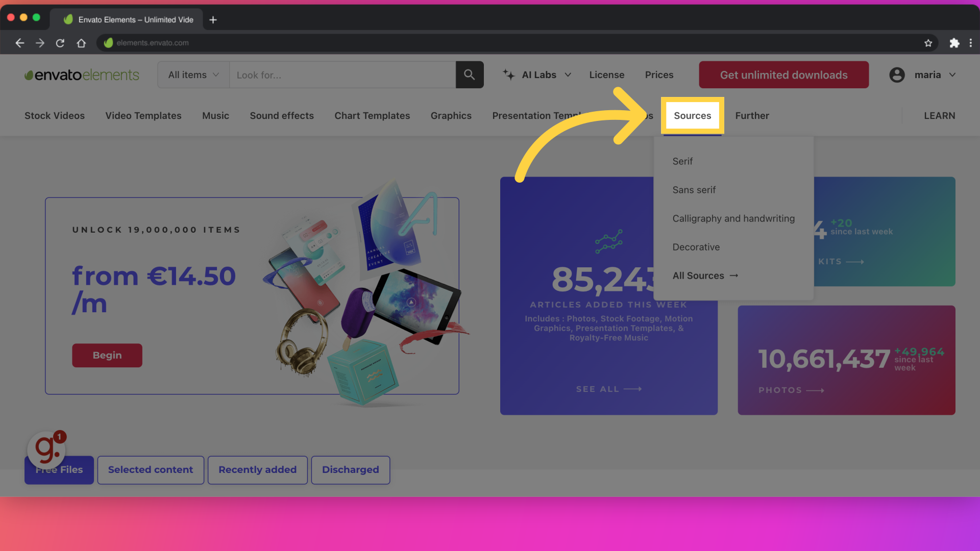This screenshot has width=980, height=551.
Task: Open the Graphics menu
Action: [451, 116]
